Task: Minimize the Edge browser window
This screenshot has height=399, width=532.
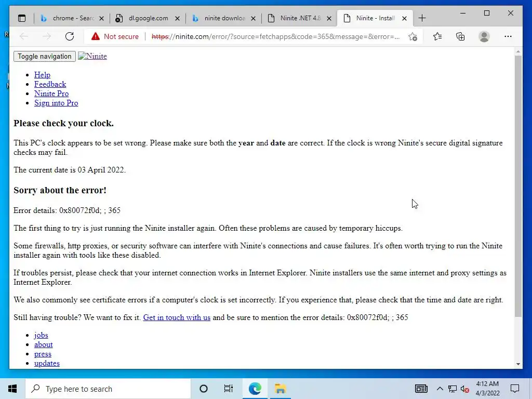Action: pyautogui.click(x=463, y=13)
